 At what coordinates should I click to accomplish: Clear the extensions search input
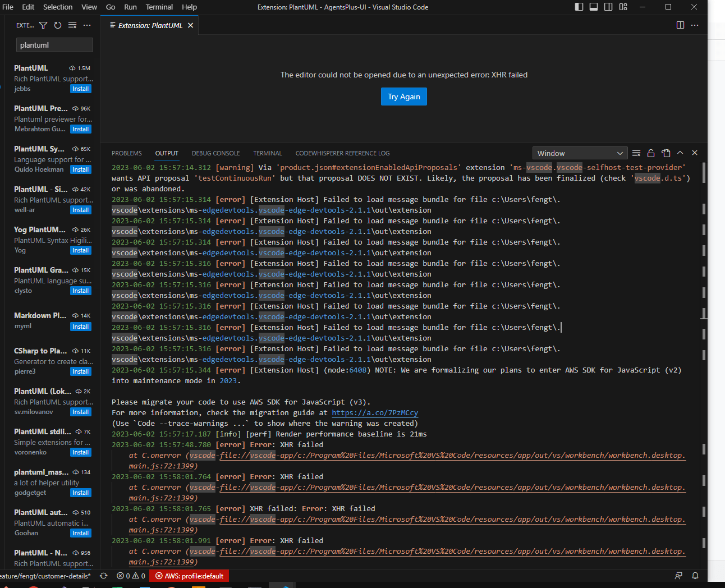[72, 25]
